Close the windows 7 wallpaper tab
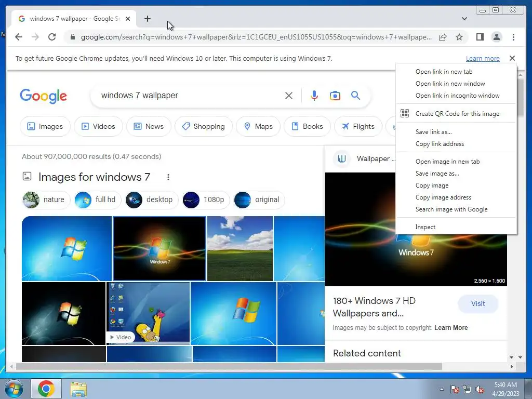Image resolution: width=532 pixels, height=399 pixels. [x=128, y=19]
